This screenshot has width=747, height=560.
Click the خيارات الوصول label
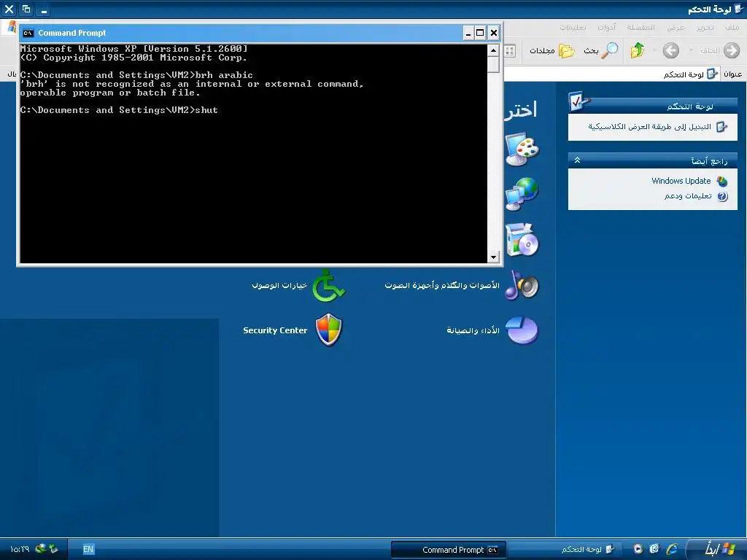(279, 285)
